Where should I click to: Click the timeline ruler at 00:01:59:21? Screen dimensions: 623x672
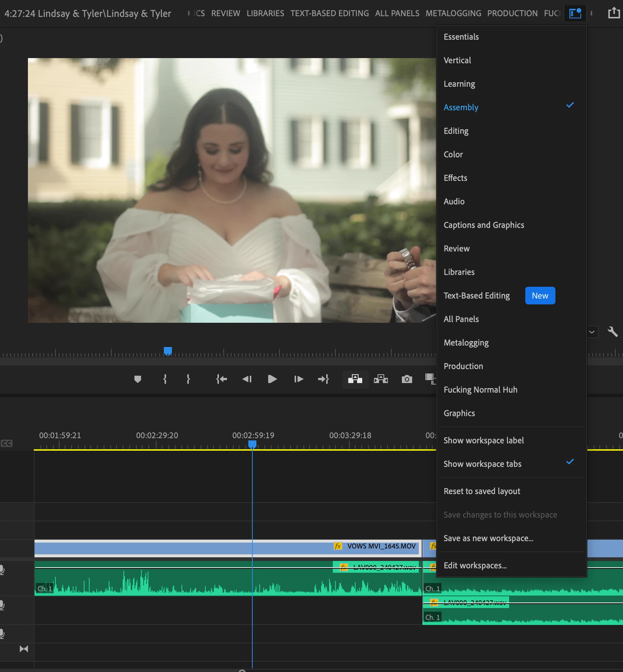click(x=60, y=436)
